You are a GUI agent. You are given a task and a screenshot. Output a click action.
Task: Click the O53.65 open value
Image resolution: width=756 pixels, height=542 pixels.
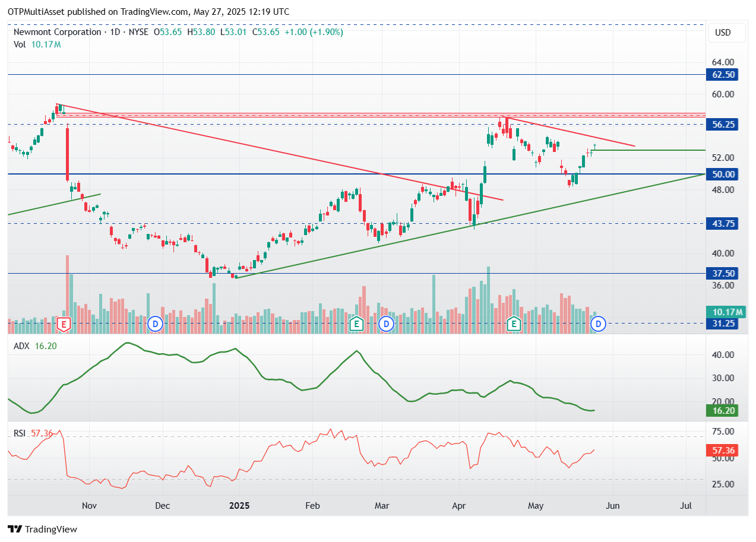click(169, 32)
